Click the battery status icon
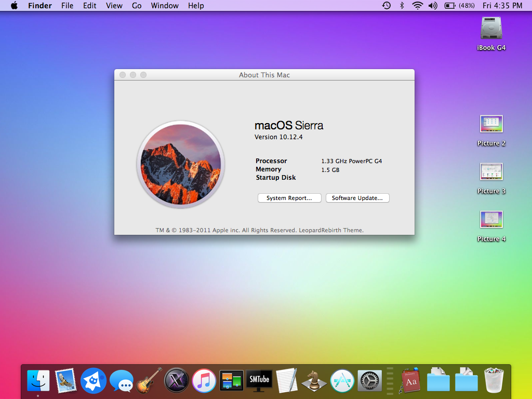Image resolution: width=532 pixels, height=399 pixels. pos(450,5)
